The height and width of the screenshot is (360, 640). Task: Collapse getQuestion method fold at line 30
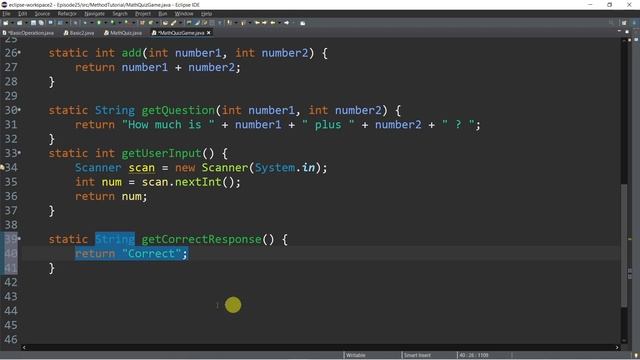(20, 110)
